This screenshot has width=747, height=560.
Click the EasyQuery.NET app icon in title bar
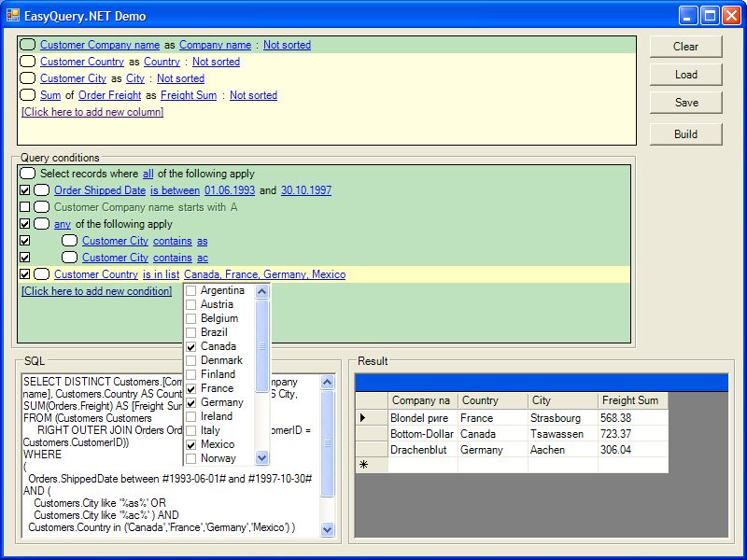[x=11, y=16]
